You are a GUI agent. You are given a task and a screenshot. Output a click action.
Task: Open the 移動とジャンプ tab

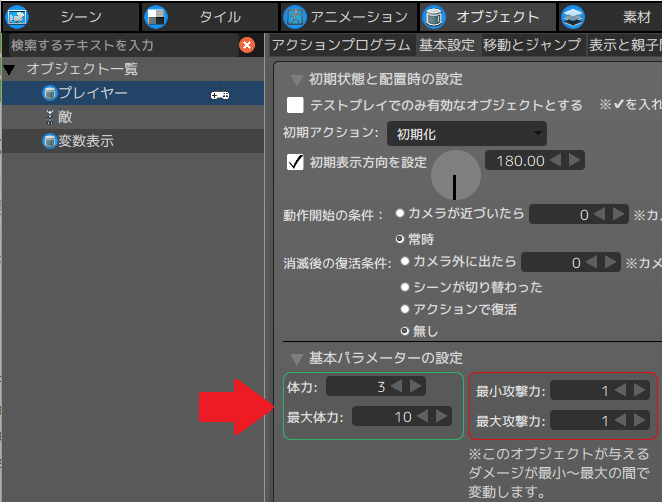[532, 45]
